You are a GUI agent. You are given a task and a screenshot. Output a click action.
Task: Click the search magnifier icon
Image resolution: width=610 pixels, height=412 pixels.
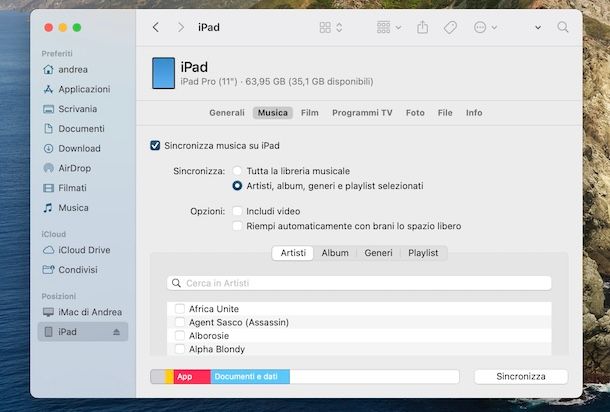point(563,27)
